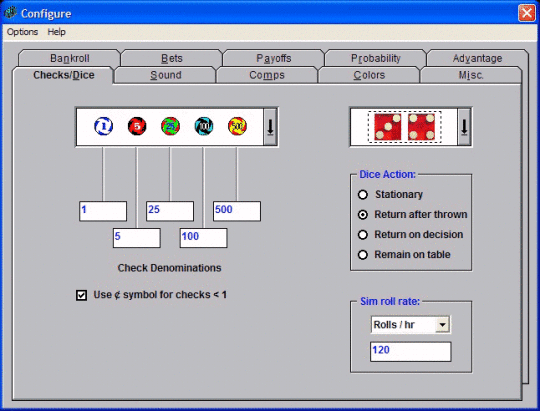Click the denomination field containing 5
The height and width of the screenshot is (411, 540).
(x=137, y=238)
